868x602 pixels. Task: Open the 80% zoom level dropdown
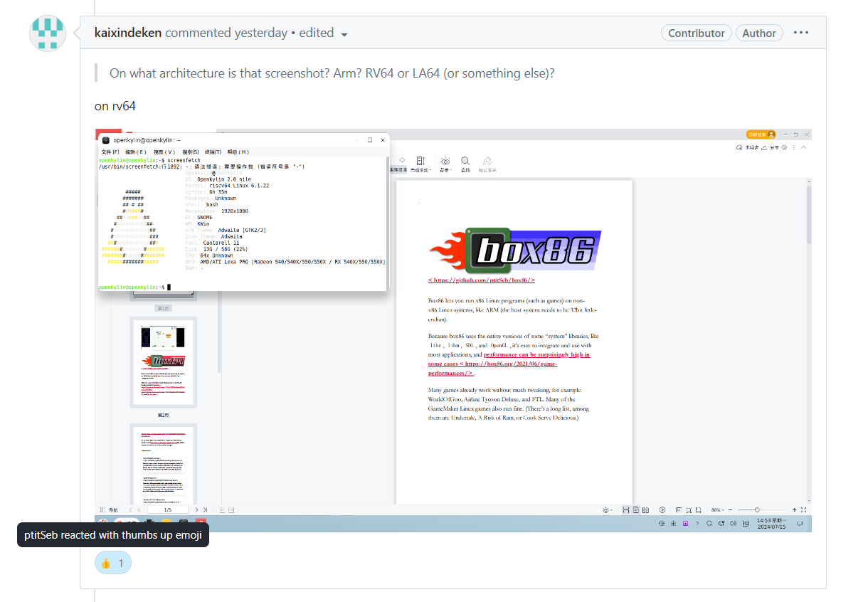719,509
